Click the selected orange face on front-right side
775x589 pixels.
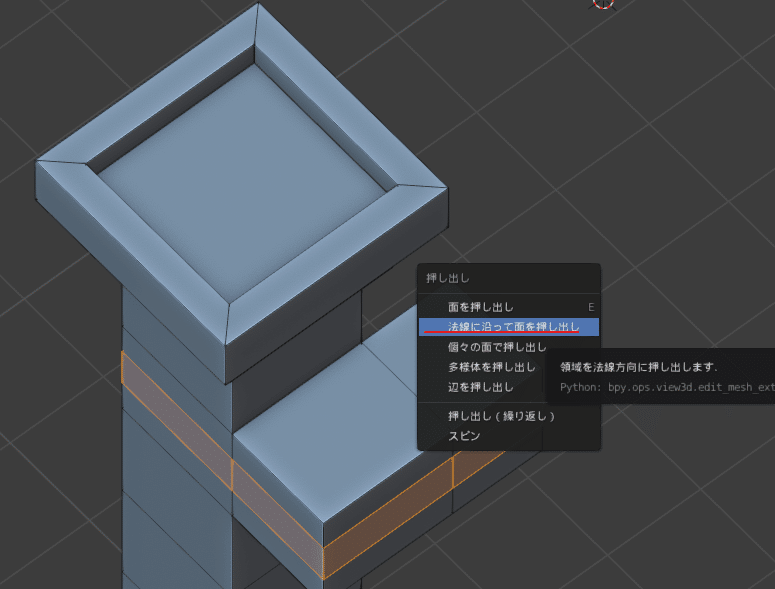[x=388, y=518]
